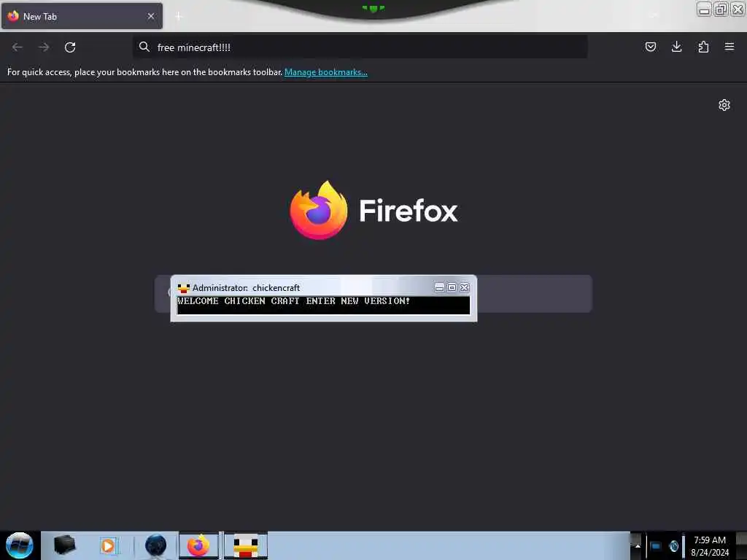This screenshot has width=747, height=560.
Task: Show hidden system tray icons arrow
Action: coord(638,546)
